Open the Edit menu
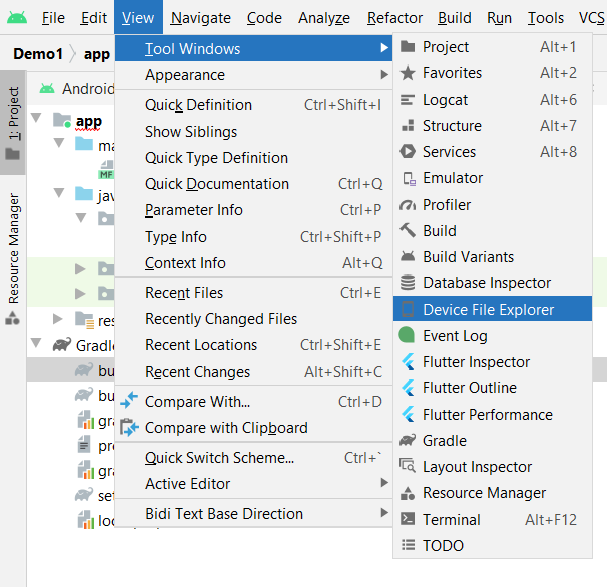Image resolution: width=607 pixels, height=587 pixels. (x=94, y=18)
